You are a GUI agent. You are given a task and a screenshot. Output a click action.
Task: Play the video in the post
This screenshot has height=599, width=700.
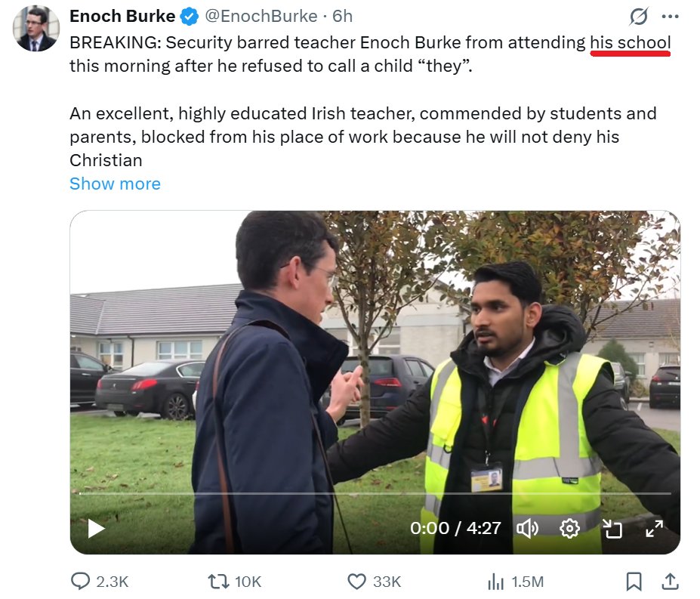coord(97,528)
